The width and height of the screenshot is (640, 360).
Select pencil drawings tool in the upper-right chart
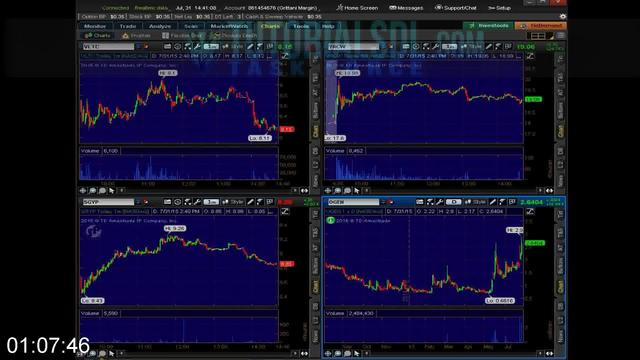489,47
